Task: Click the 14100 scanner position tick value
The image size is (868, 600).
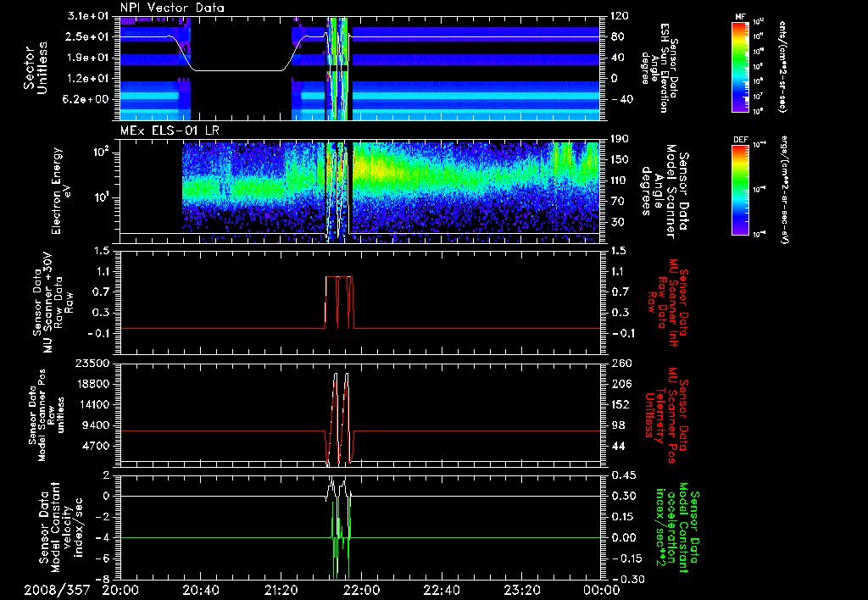Action: coord(92,404)
